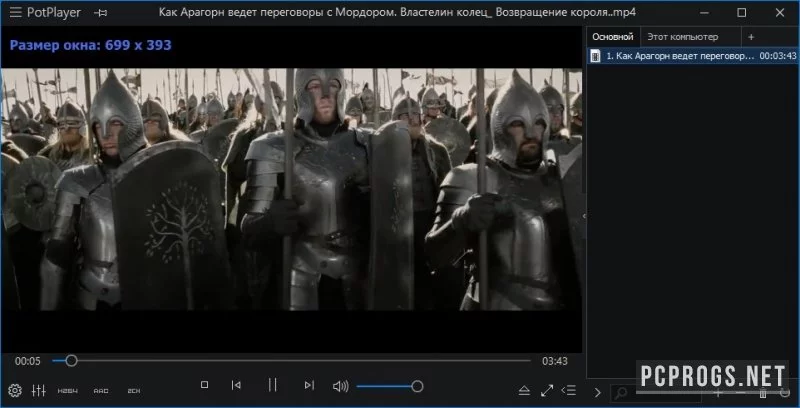
Task: Click the elapsed time 00:05 display
Action: point(28,362)
